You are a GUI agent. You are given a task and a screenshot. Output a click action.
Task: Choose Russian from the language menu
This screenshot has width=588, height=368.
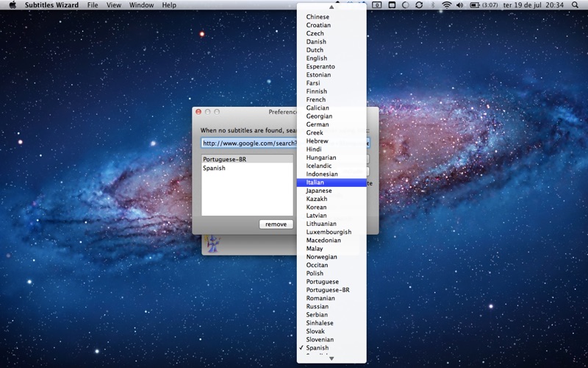[x=331, y=306]
